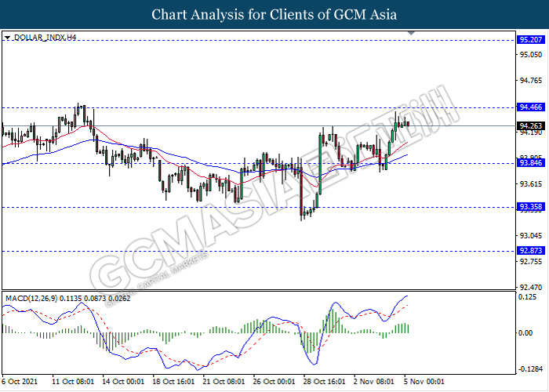Select the 94.466 price level tag
The height and width of the screenshot is (392, 549).
click(530, 107)
